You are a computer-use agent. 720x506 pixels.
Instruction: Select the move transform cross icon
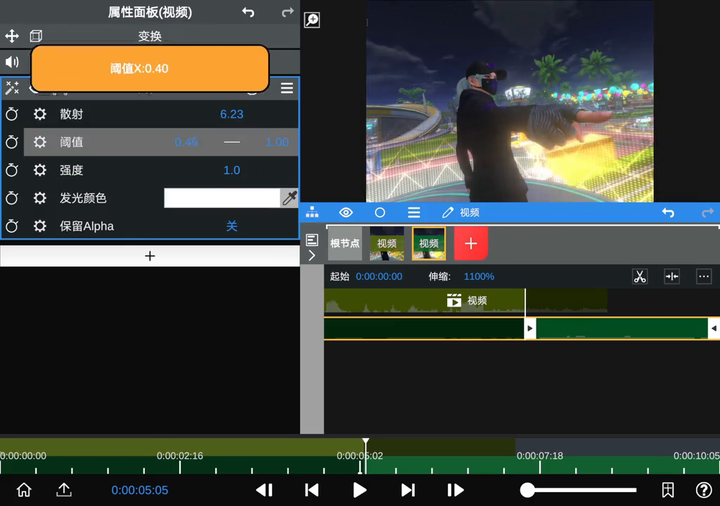click(12, 36)
